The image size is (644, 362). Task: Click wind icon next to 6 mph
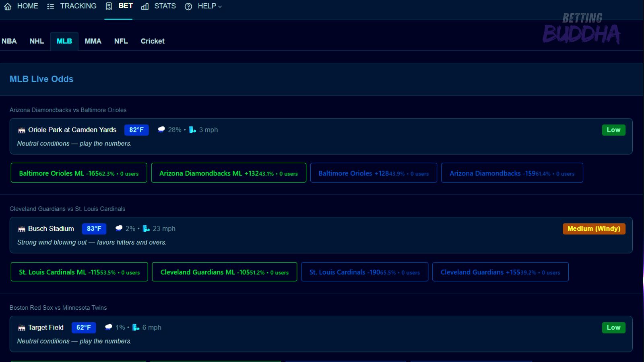click(x=136, y=327)
